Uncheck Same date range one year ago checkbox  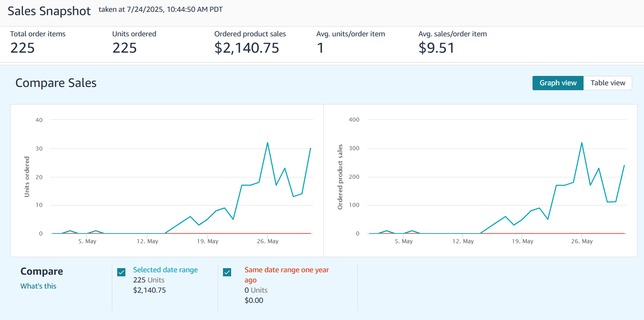pyautogui.click(x=227, y=272)
